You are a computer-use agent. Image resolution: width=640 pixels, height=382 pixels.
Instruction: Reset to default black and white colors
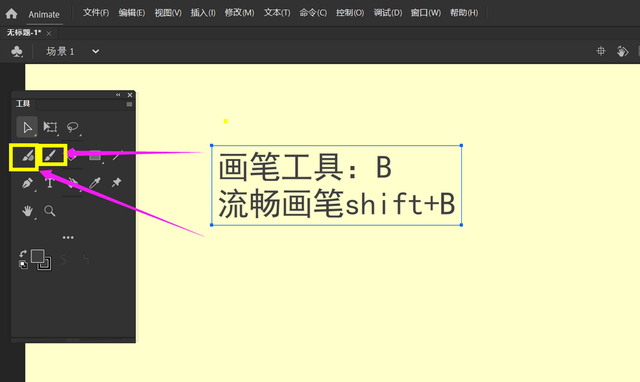point(23,265)
